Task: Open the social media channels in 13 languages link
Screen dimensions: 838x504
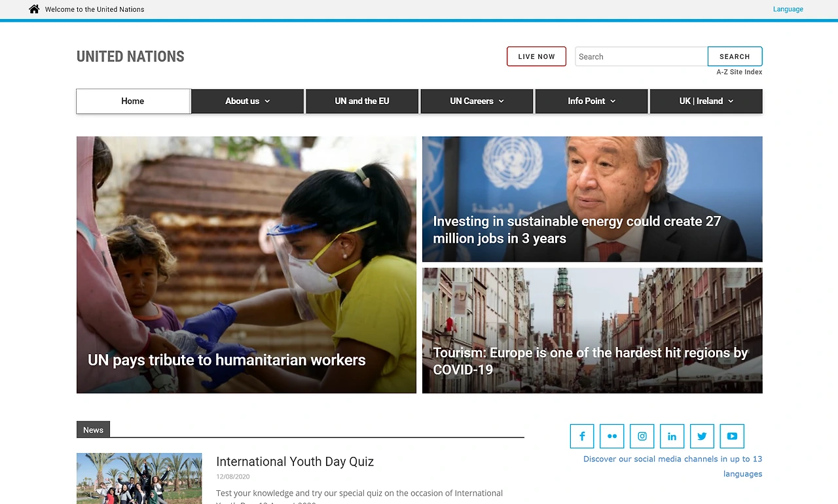Action: [672, 466]
